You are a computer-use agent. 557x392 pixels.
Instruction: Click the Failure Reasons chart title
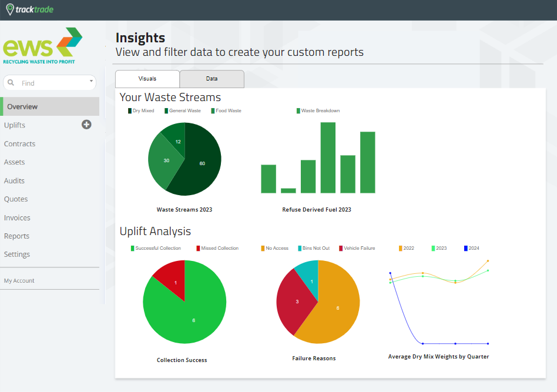point(314,359)
